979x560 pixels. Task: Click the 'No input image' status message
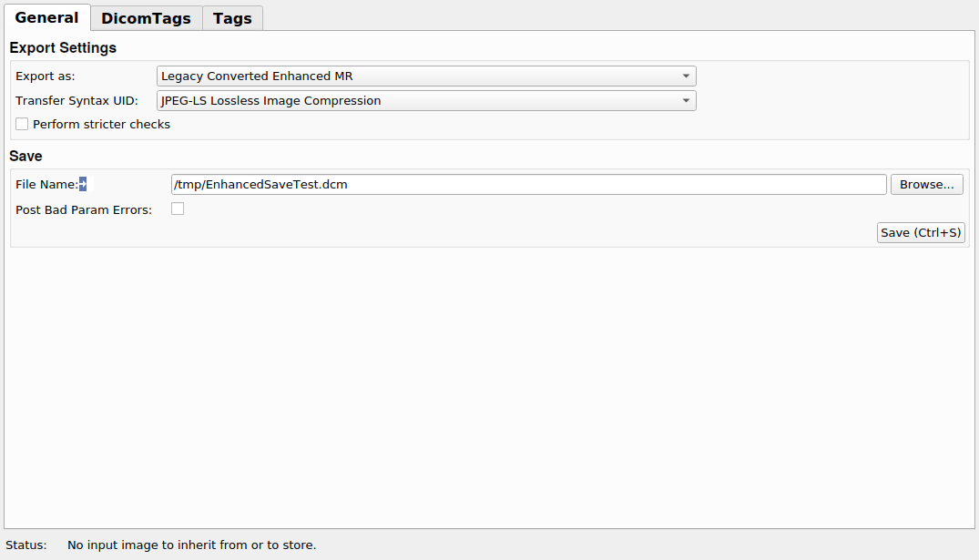191,545
